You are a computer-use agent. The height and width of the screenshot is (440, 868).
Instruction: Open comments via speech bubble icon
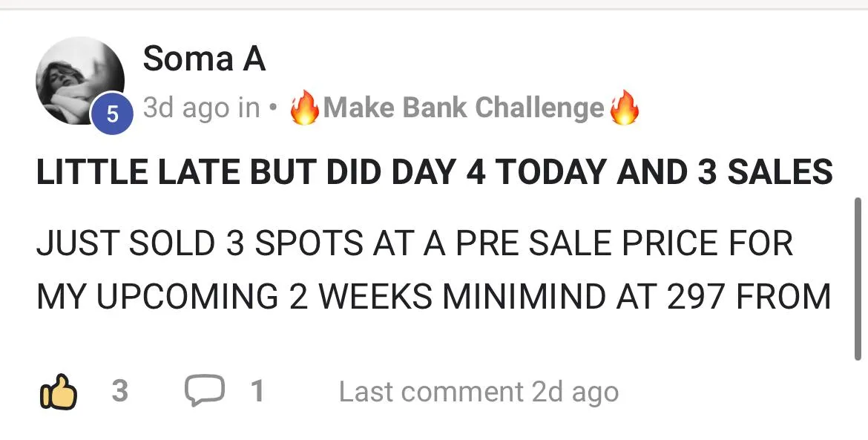(204, 390)
